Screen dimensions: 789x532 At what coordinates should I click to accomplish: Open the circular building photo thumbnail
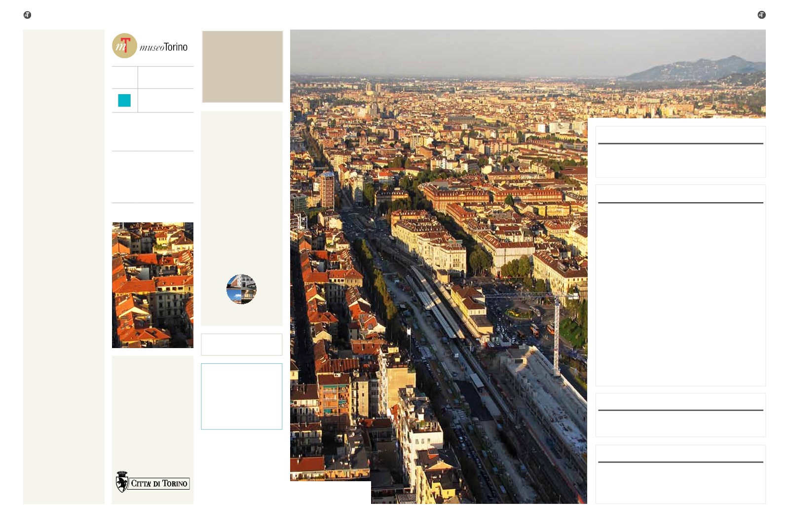click(x=241, y=289)
